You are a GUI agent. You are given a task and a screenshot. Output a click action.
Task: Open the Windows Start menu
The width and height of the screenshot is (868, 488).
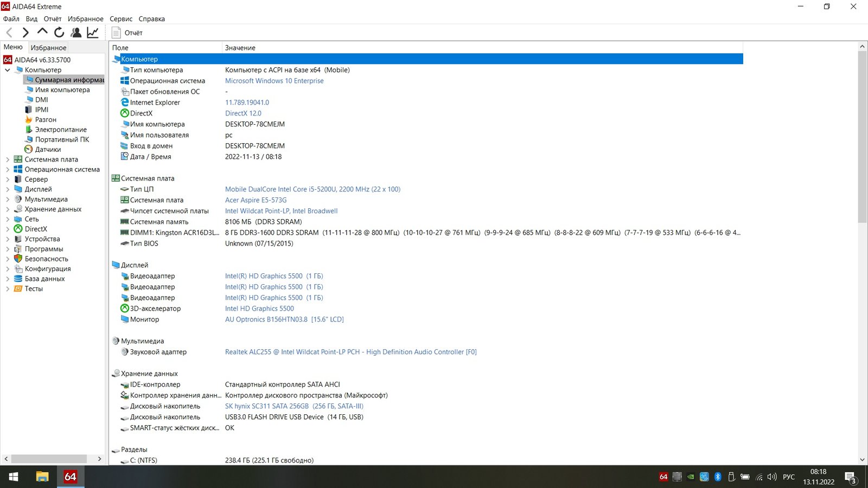click(x=14, y=477)
